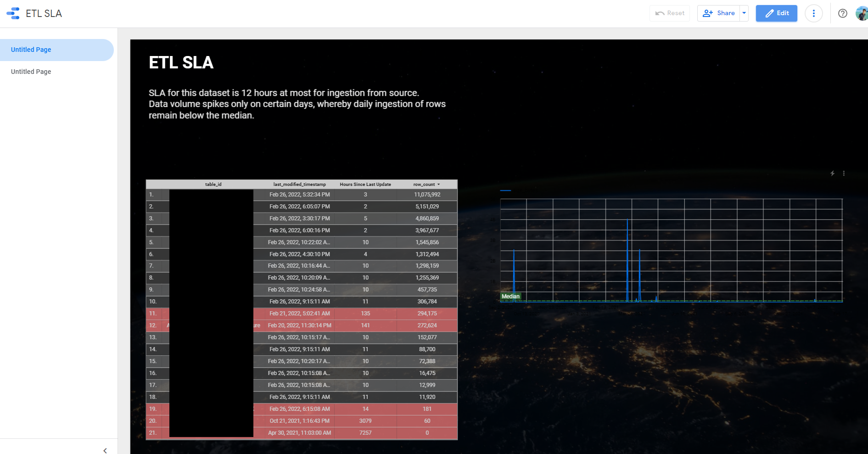This screenshot has width=868, height=454.
Task: Open the three-dot more options menu
Action: click(x=813, y=13)
